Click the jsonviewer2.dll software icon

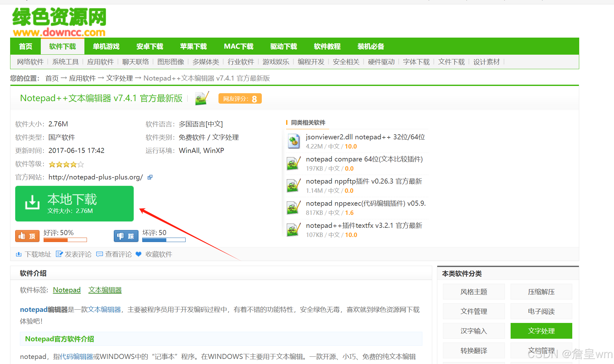[x=294, y=141]
